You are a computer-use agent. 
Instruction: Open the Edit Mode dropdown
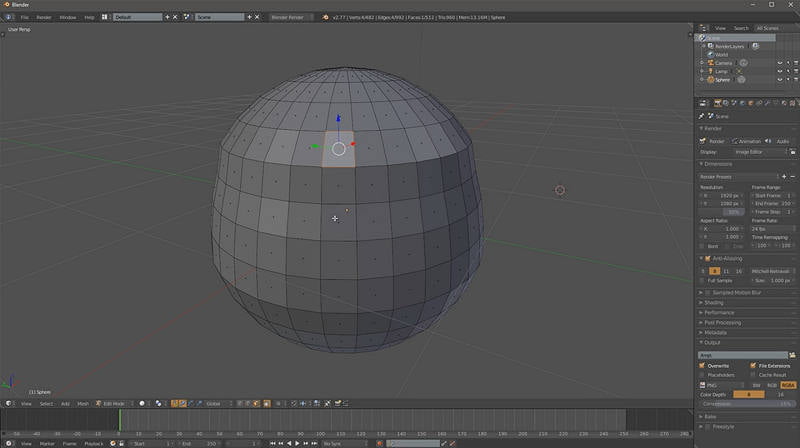(114, 403)
